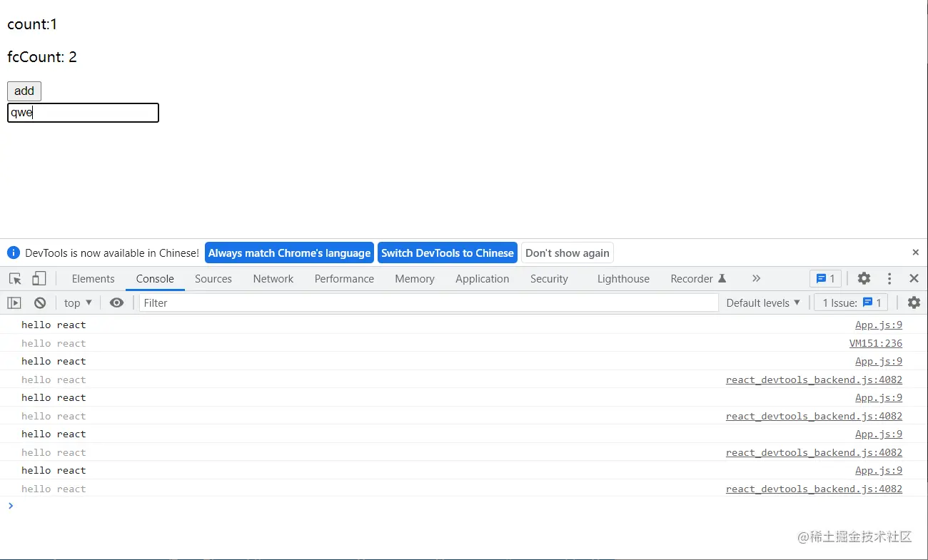The image size is (928, 560).
Task: Select the Console tab
Action: [x=155, y=279]
